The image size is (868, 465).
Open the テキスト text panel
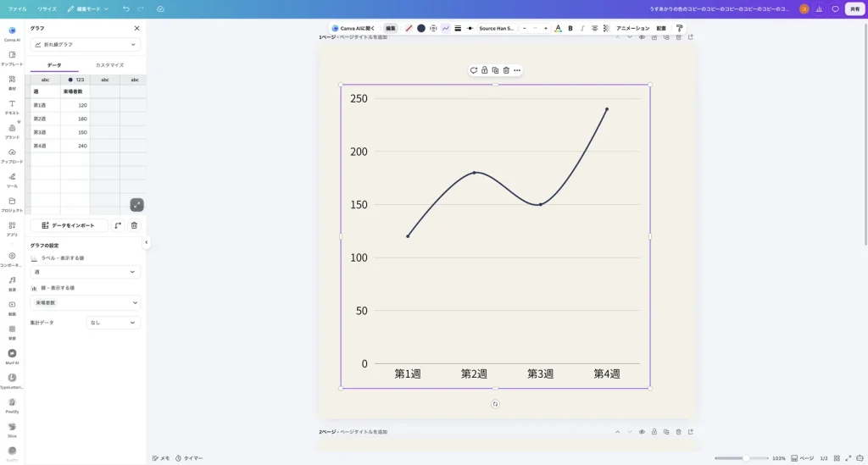pyautogui.click(x=12, y=107)
